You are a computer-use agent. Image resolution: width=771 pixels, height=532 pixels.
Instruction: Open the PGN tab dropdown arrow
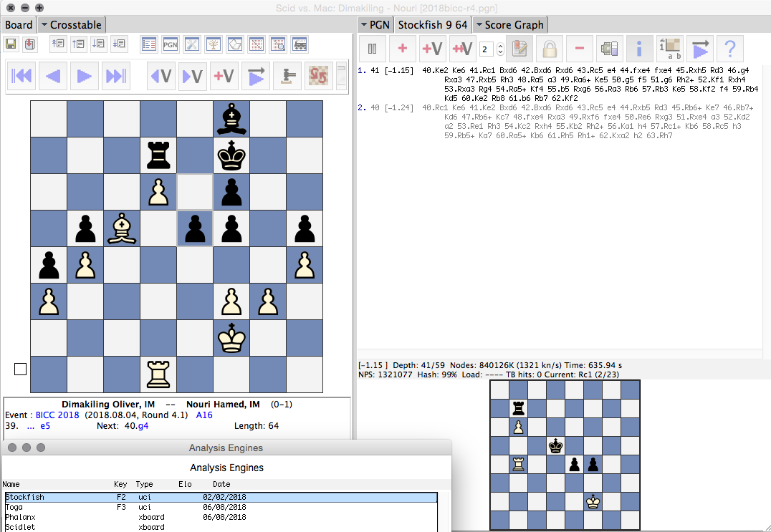point(364,24)
